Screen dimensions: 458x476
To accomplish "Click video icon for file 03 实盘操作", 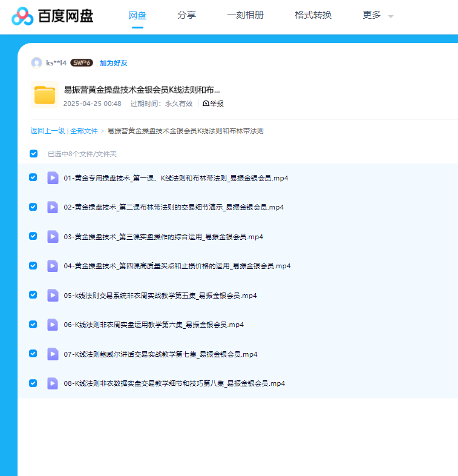I will point(53,236).
